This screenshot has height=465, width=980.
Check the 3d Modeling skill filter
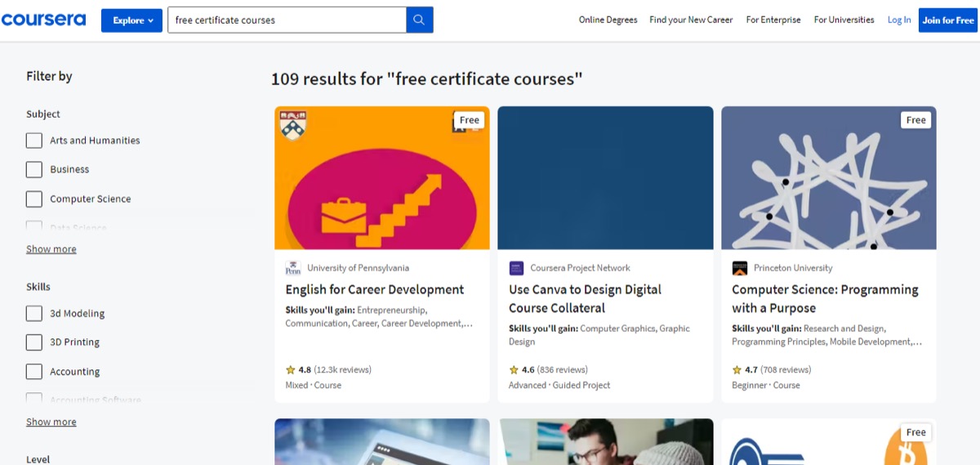click(34, 313)
